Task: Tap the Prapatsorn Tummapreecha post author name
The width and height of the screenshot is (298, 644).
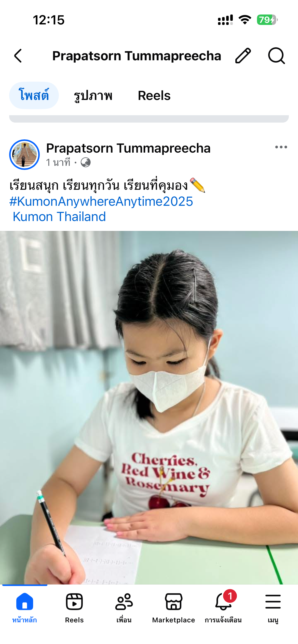Action: pos(128,148)
